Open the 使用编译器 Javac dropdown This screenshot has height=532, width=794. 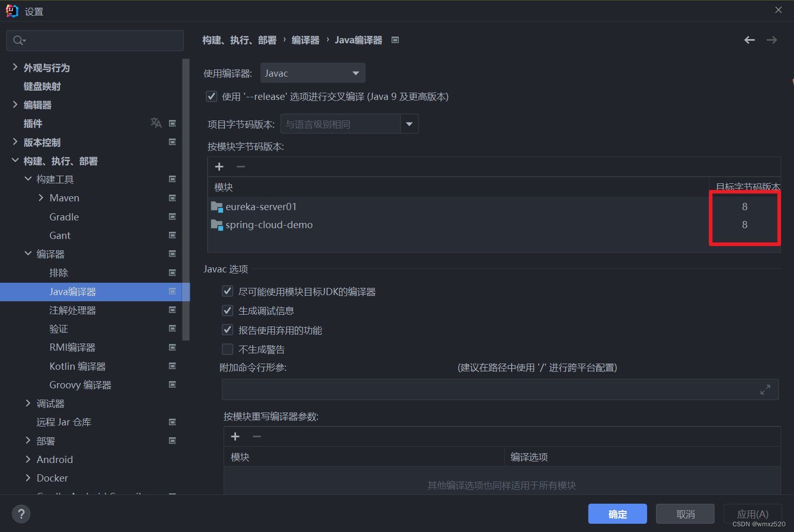point(313,73)
